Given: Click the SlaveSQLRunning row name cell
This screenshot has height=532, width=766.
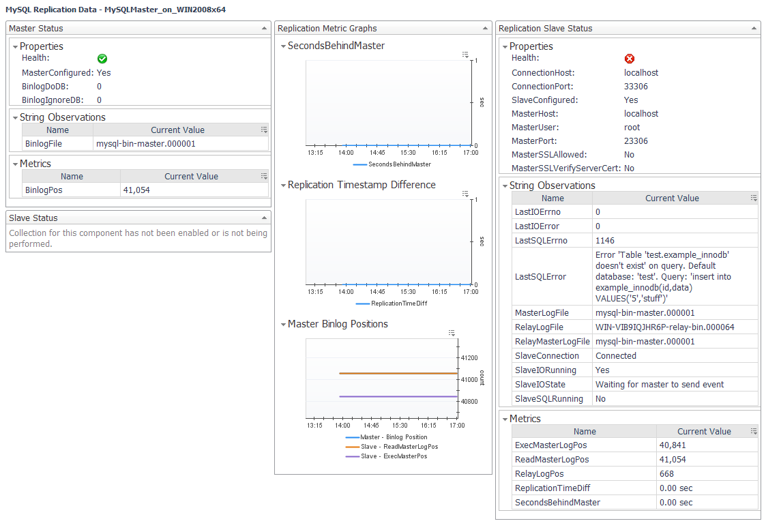Looking at the screenshot, I should (x=553, y=398).
